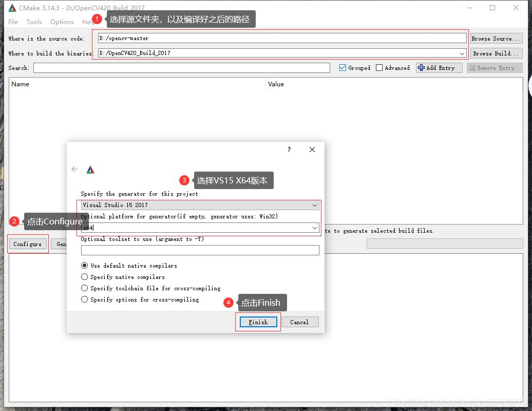
Task: Click 'Specify the generator for this project' text
Action: click(x=140, y=194)
